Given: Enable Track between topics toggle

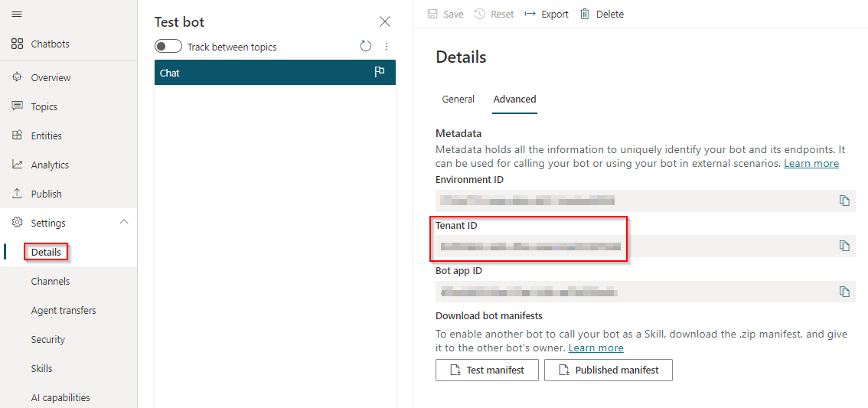Looking at the screenshot, I should click(x=168, y=47).
